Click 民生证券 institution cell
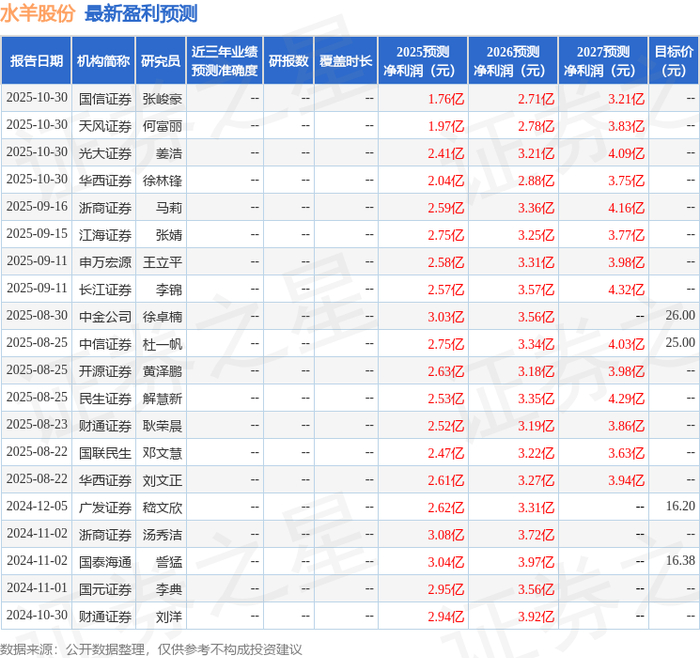The image size is (700, 658). (105, 399)
